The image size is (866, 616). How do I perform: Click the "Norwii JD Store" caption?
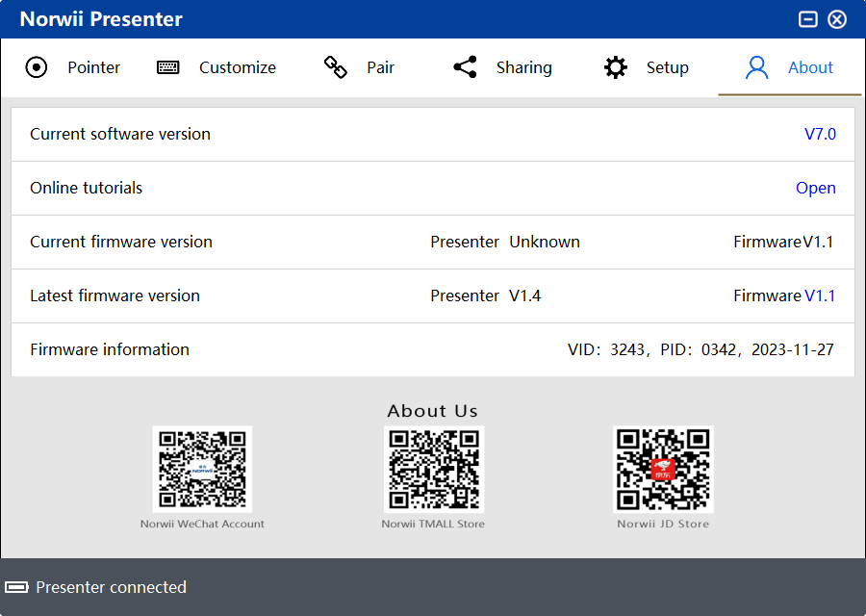(663, 524)
